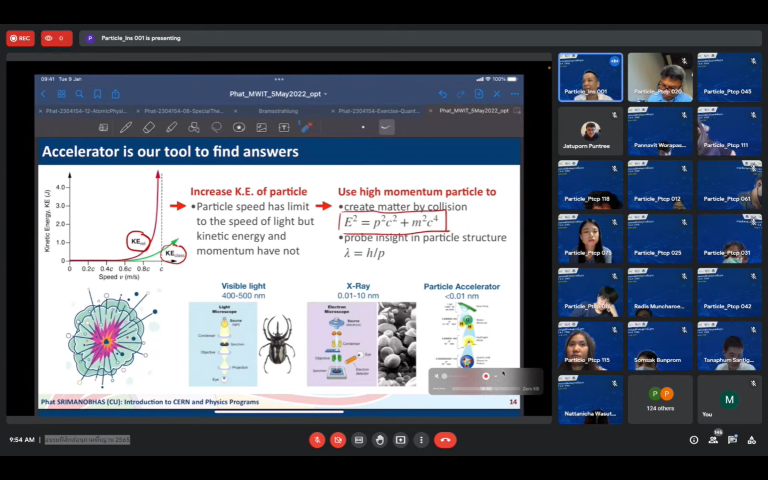Select Particle_Ptcp 115 video tile
This screenshot has height=480, width=768.
[591, 346]
